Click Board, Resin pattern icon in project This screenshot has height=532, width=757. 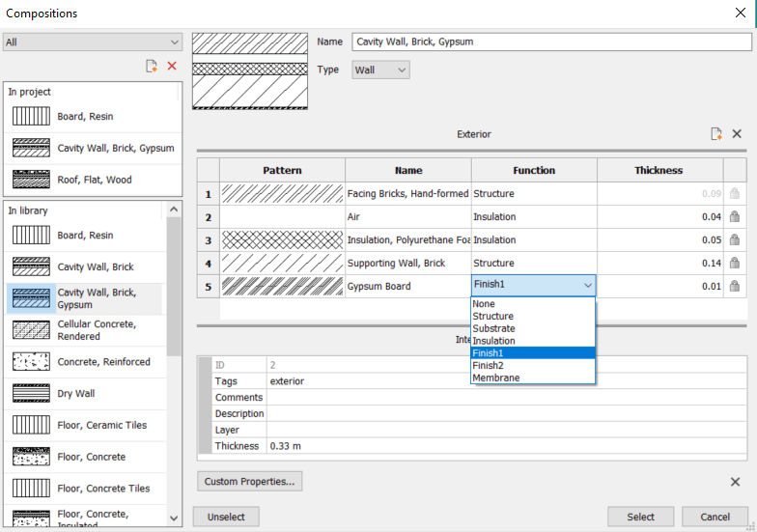pyautogui.click(x=31, y=116)
